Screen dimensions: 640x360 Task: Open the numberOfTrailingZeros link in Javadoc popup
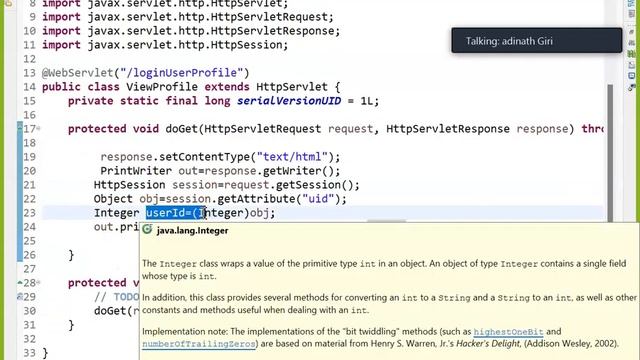coord(199,344)
